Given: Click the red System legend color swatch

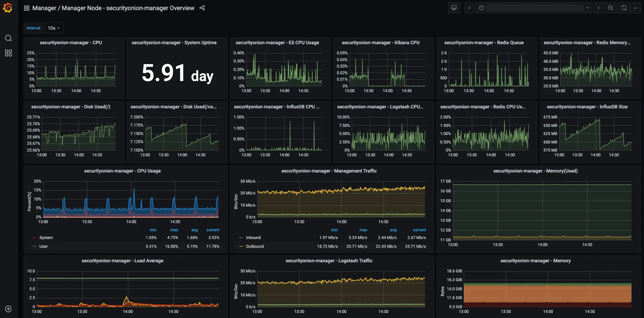Looking at the screenshot, I should point(34,238).
